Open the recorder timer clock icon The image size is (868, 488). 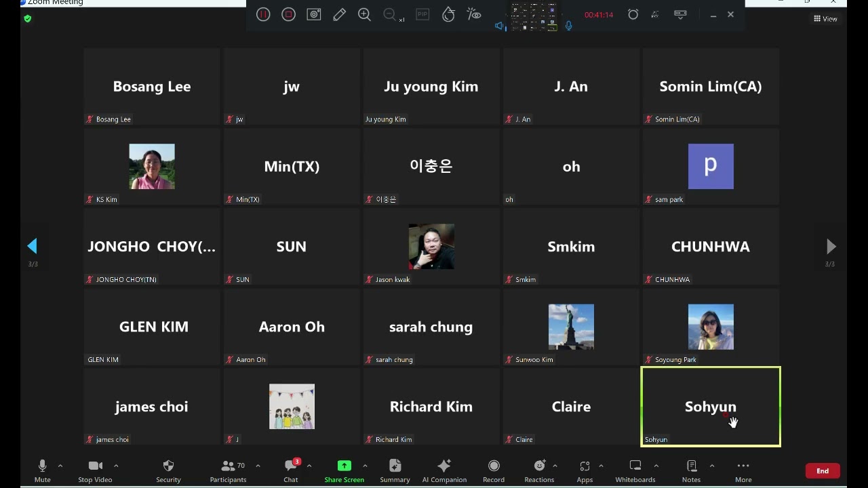[x=633, y=14]
